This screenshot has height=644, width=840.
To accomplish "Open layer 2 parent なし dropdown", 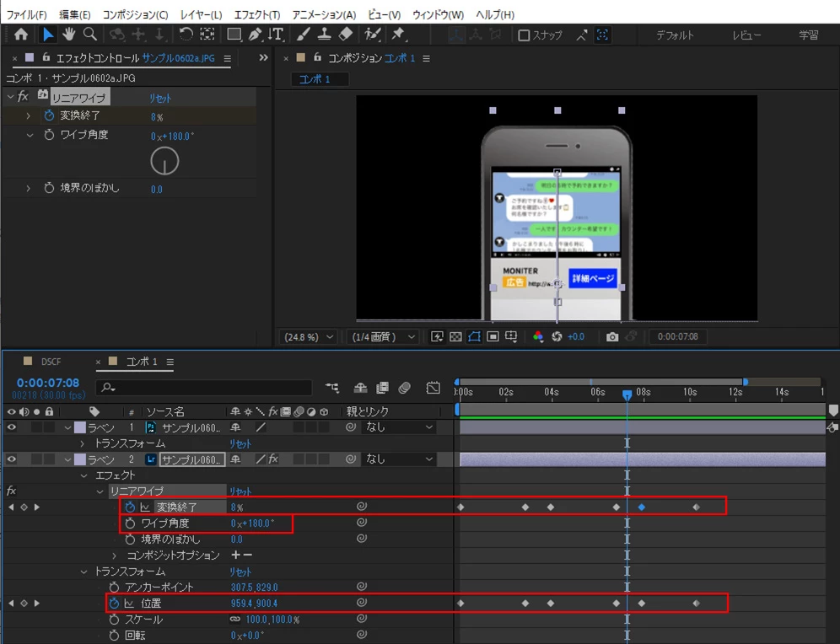I will (x=399, y=459).
